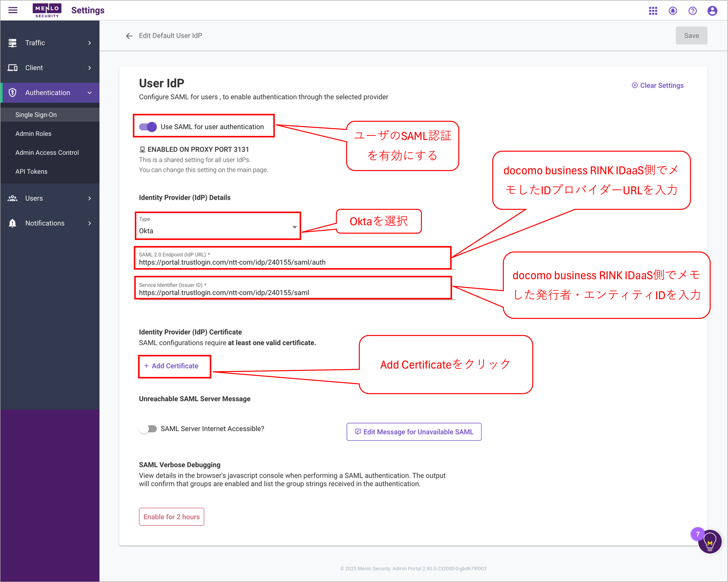The width and height of the screenshot is (728, 582).
Task: Open Admin Roles in sidebar
Action: (50, 134)
